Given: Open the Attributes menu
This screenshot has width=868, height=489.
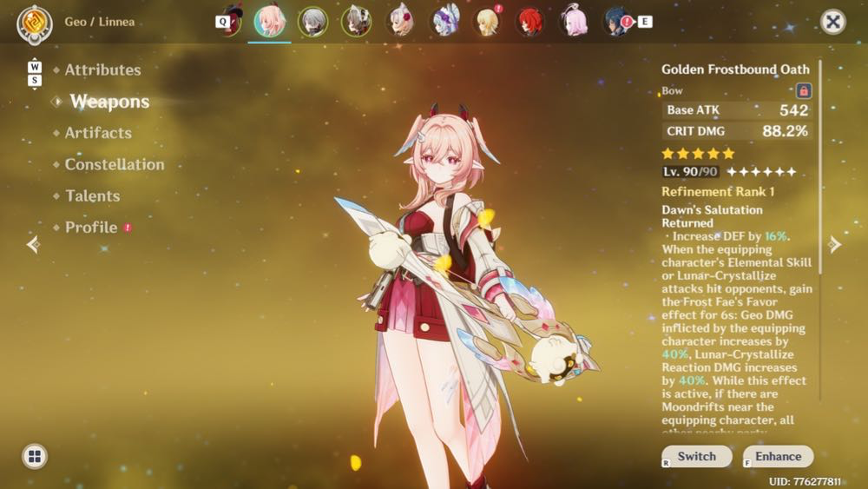Looking at the screenshot, I should (x=102, y=69).
